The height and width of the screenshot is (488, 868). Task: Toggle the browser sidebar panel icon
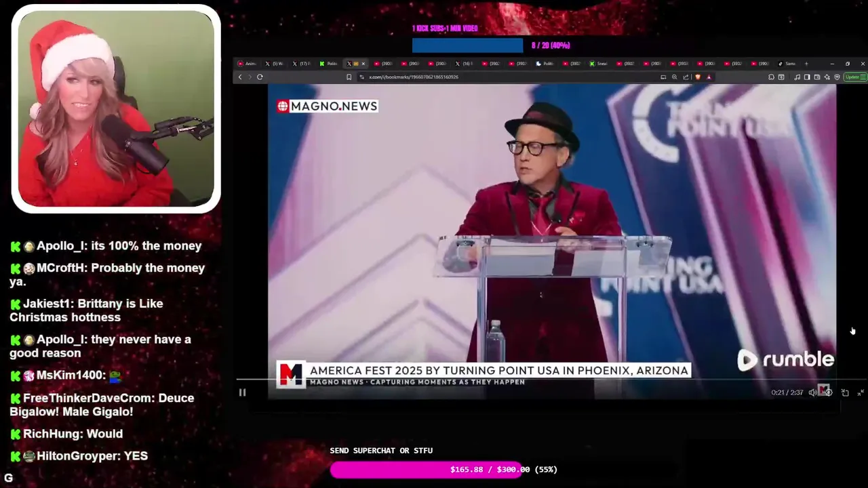click(807, 77)
